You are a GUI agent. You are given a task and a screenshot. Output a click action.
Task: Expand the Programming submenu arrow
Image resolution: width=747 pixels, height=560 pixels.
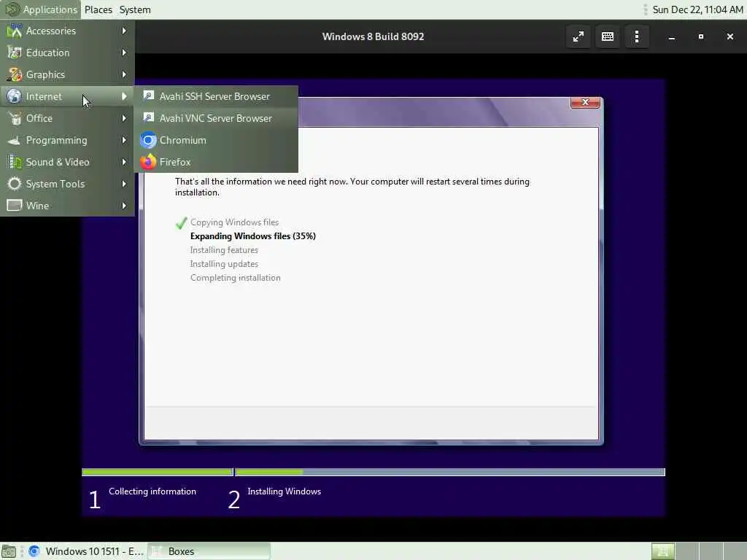point(124,141)
